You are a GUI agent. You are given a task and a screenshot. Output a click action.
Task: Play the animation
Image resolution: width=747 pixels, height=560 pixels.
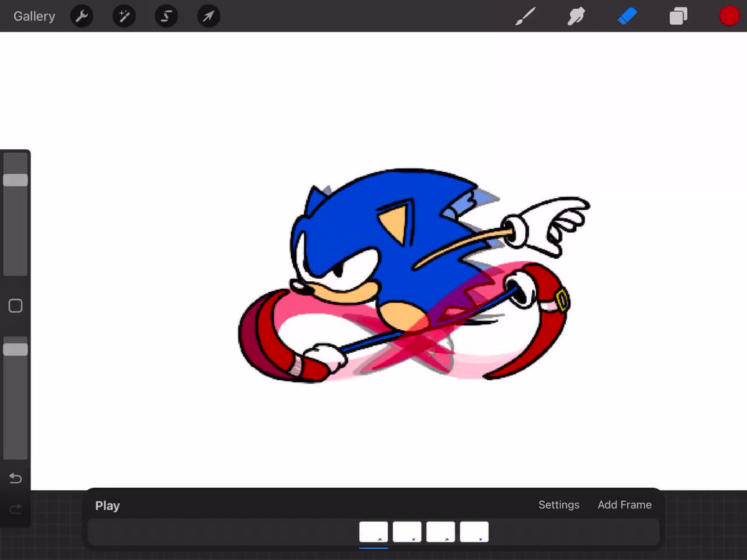(x=107, y=506)
